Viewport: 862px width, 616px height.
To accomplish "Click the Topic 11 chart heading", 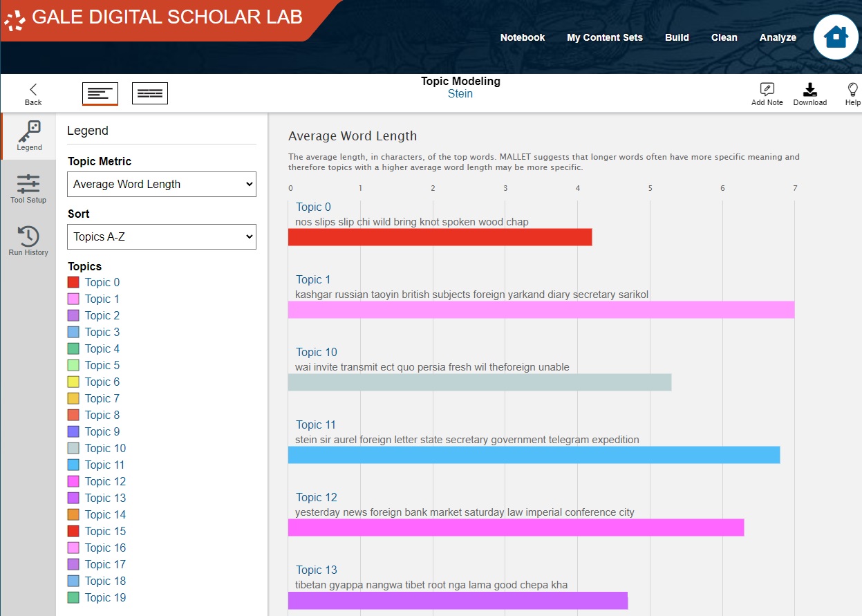I will [316, 424].
